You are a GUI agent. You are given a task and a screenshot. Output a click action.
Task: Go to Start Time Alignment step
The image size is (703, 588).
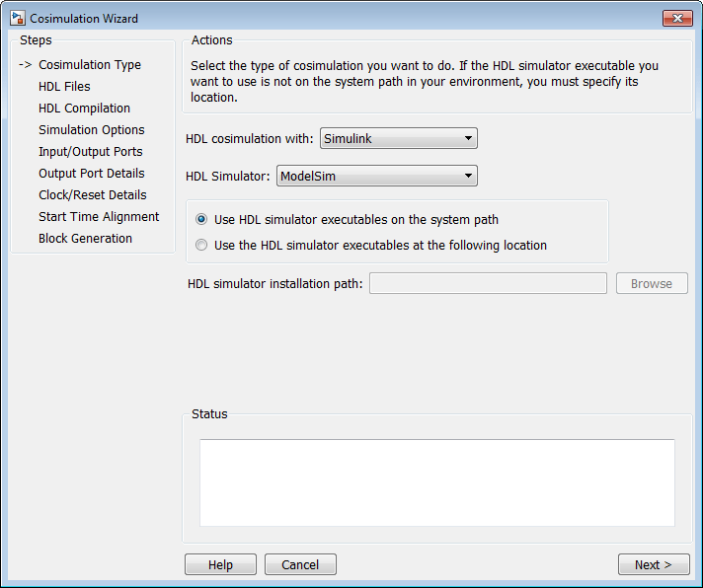[99, 217]
